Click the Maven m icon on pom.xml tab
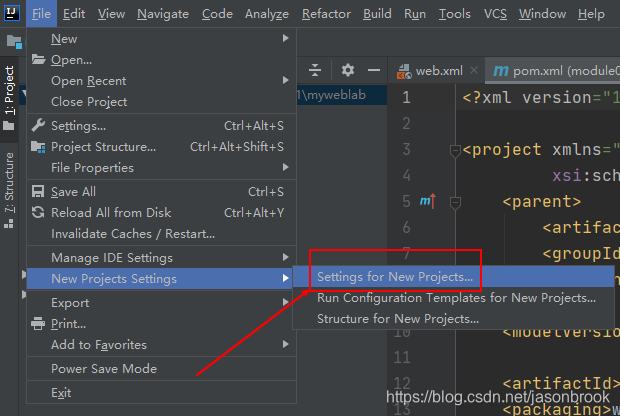Viewport: 620px width, 416px height. [501, 71]
